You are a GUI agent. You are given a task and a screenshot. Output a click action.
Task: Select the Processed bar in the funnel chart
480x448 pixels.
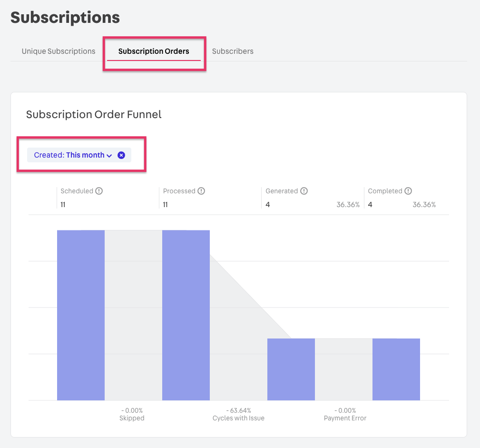186,315
